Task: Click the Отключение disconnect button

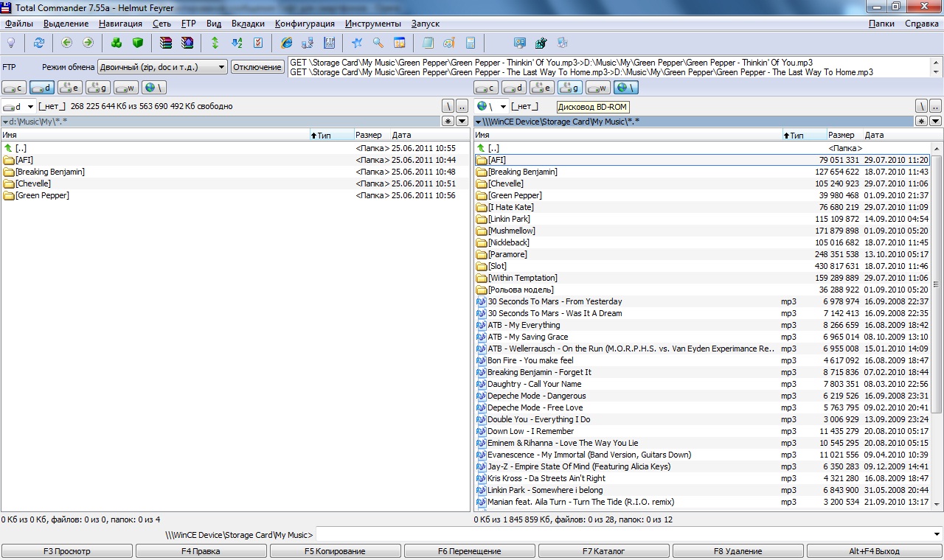Action: (x=257, y=67)
